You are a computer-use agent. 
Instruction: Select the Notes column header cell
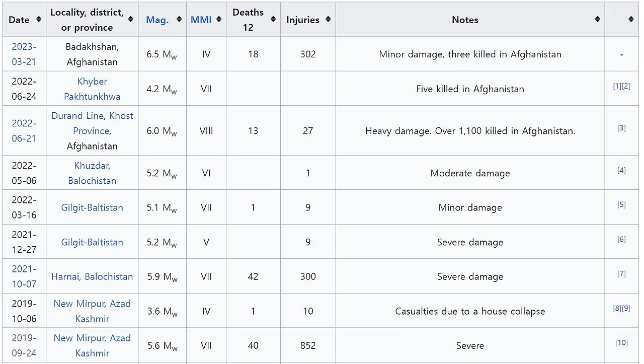point(470,20)
